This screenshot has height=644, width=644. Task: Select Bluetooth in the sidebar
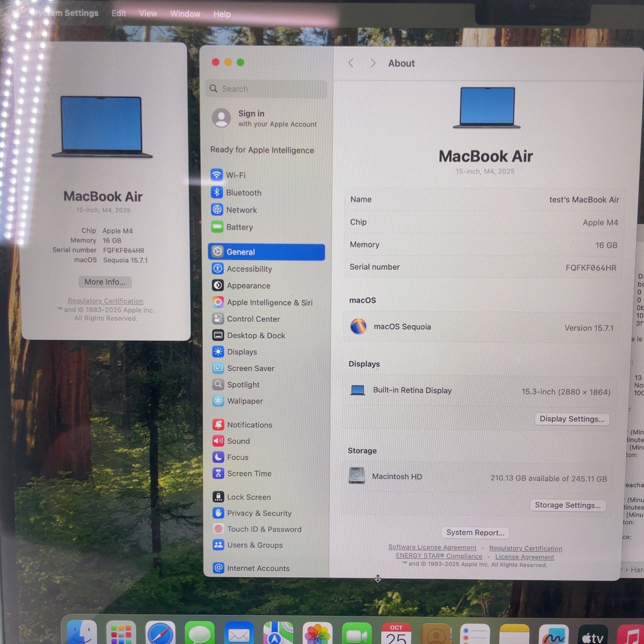click(243, 193)
